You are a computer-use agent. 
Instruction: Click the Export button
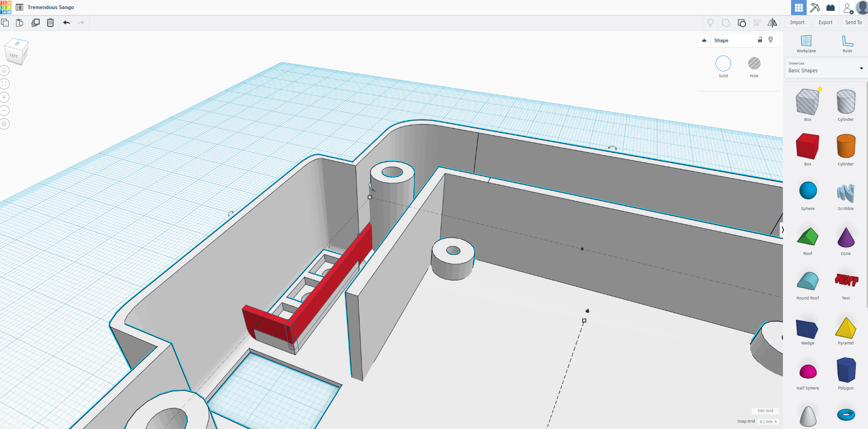825,22
